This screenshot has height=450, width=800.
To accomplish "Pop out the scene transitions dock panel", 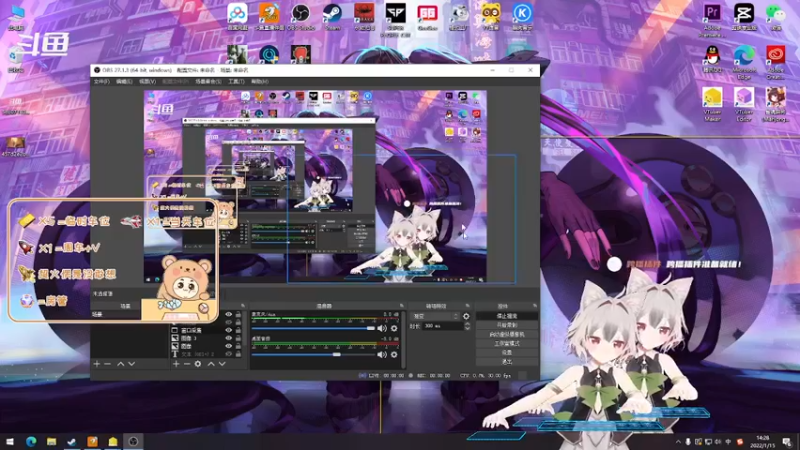I will pyautogui.click(x=467, y=306).
